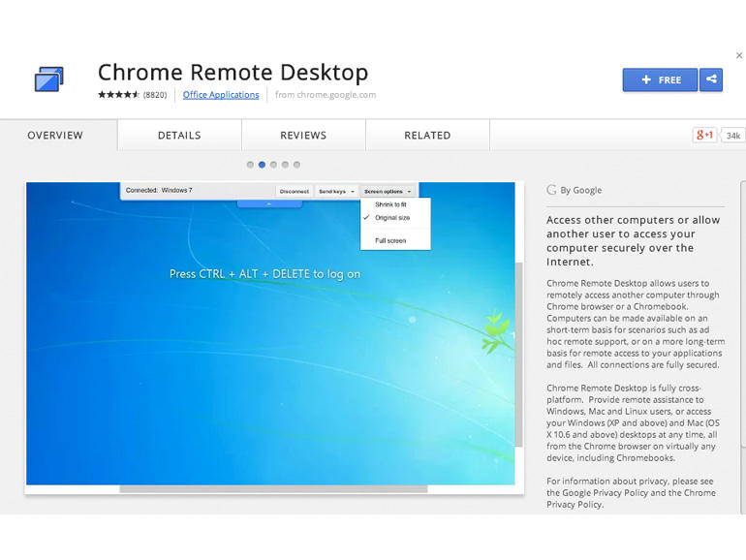The height and width of the screenshot is (560, 746).
Task: Switch to the Overview tab
Action: [55, 135]
